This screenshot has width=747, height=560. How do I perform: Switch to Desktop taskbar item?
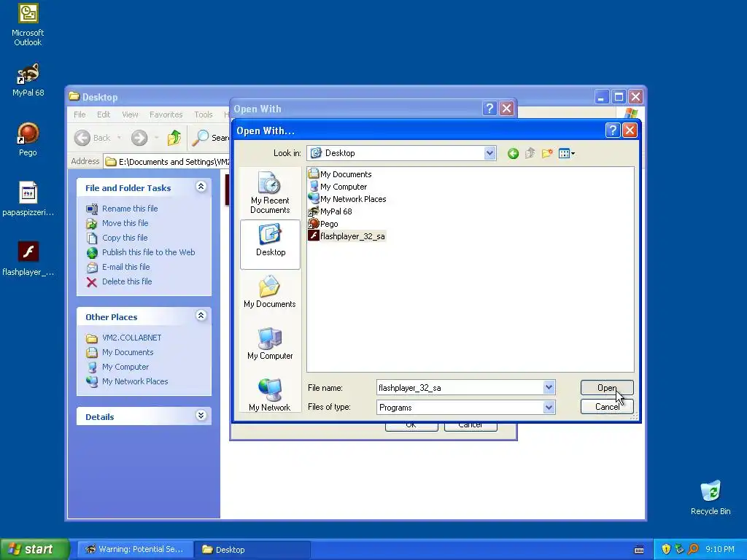click(252, 550)
